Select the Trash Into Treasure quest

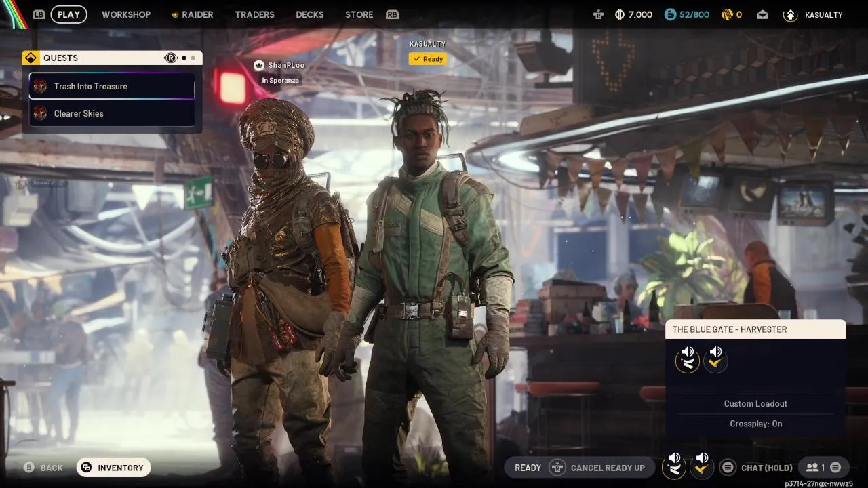tap(112, 86)
